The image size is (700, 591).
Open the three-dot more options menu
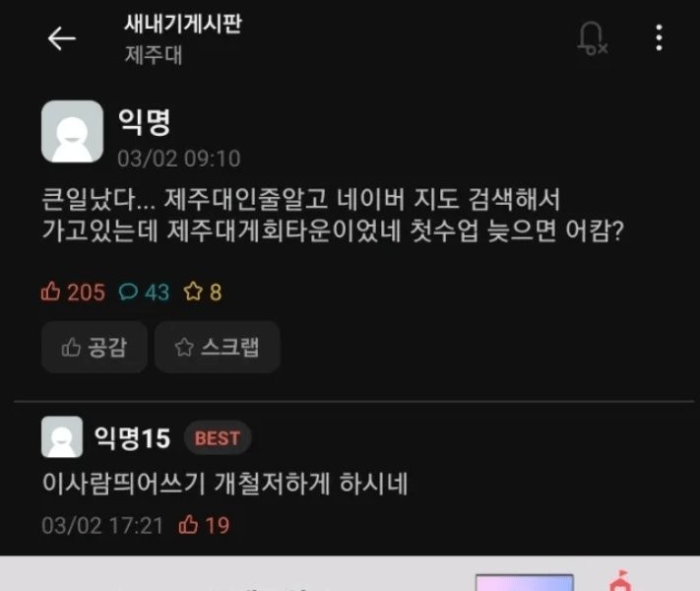(659, 38)
